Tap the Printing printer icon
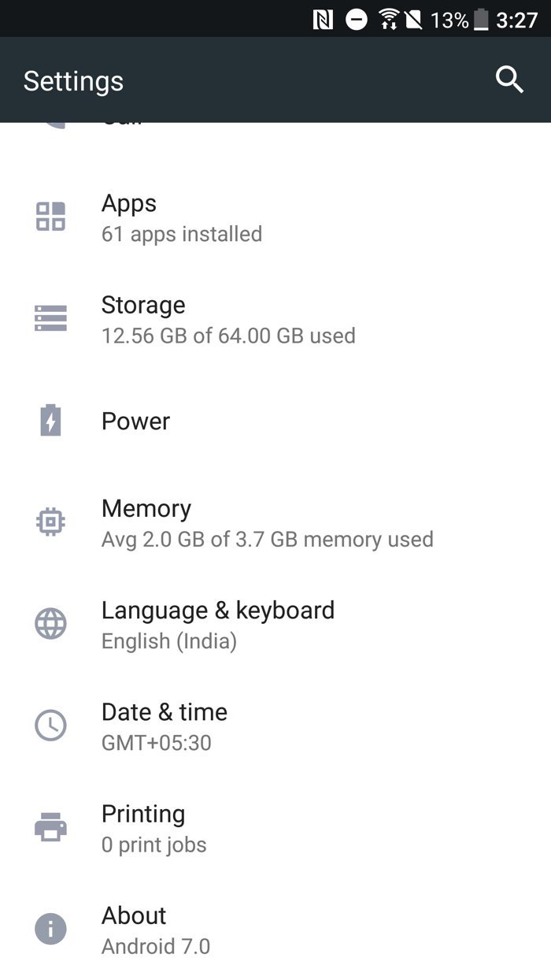Screen dimensions: 551x980 (51, 827)
